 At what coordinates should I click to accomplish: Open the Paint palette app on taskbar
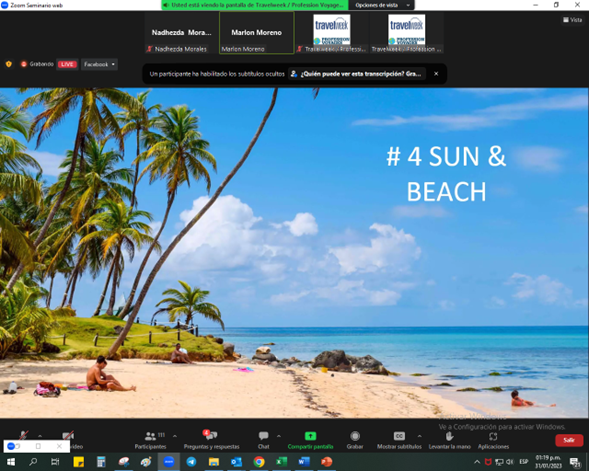click(146, 462)
